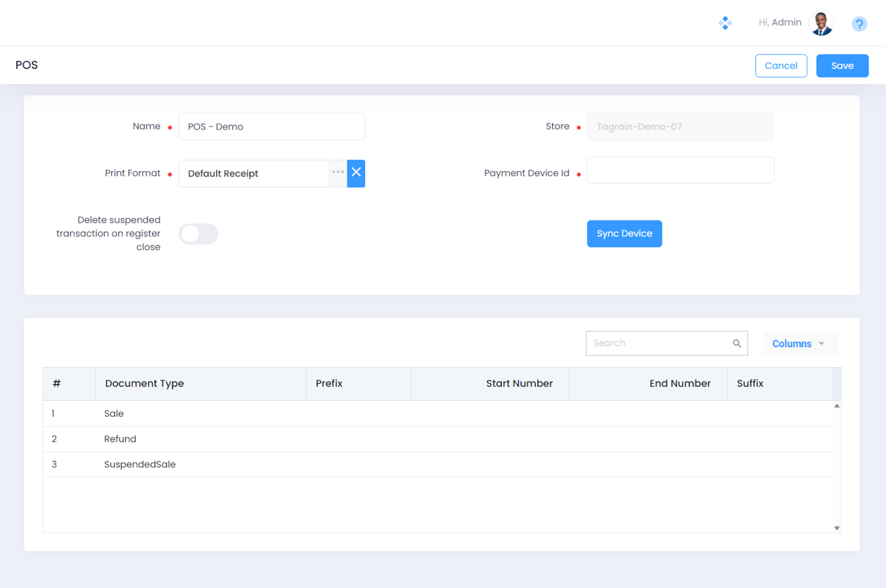Click table scrollbar up arrow
This screenshot has height=588, width=886.
coord(837,406)
